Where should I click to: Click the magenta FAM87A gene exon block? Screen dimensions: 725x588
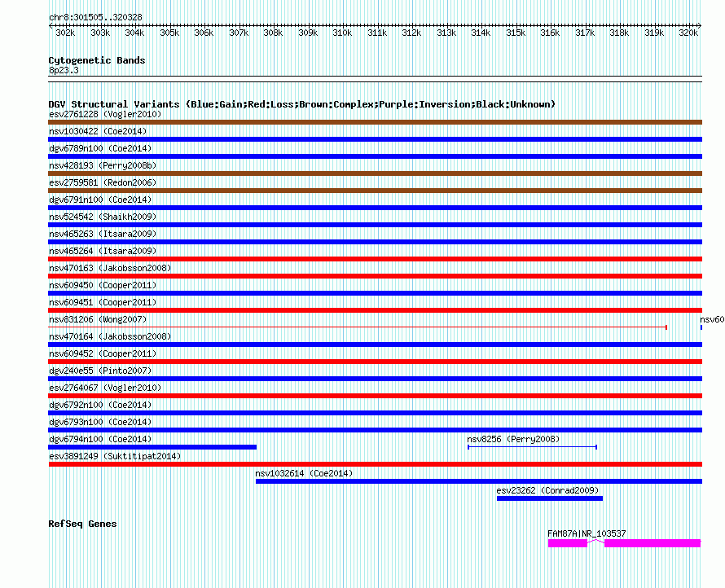(567, 543)
